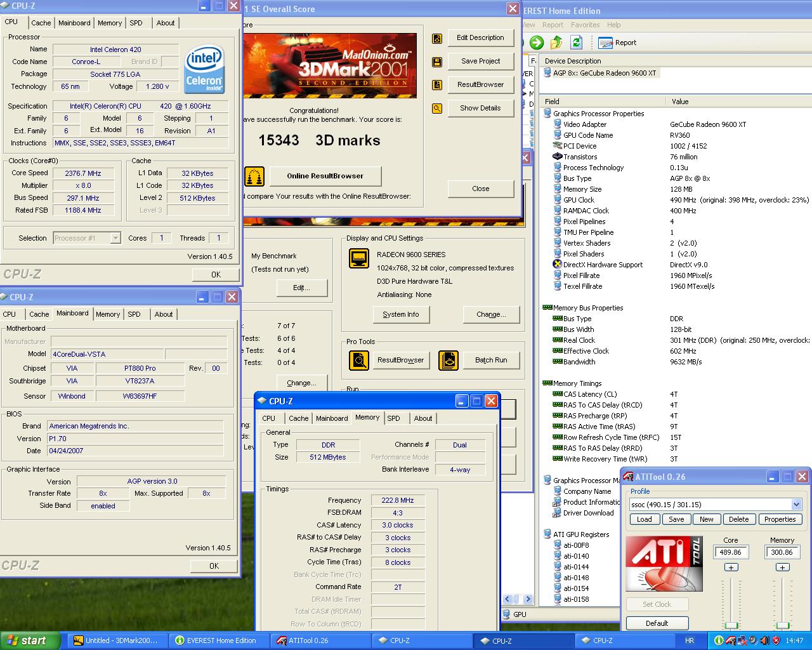The image size is (812, 650).
Task: Click the Change... button in Display settings
Action: coord(491,314)
